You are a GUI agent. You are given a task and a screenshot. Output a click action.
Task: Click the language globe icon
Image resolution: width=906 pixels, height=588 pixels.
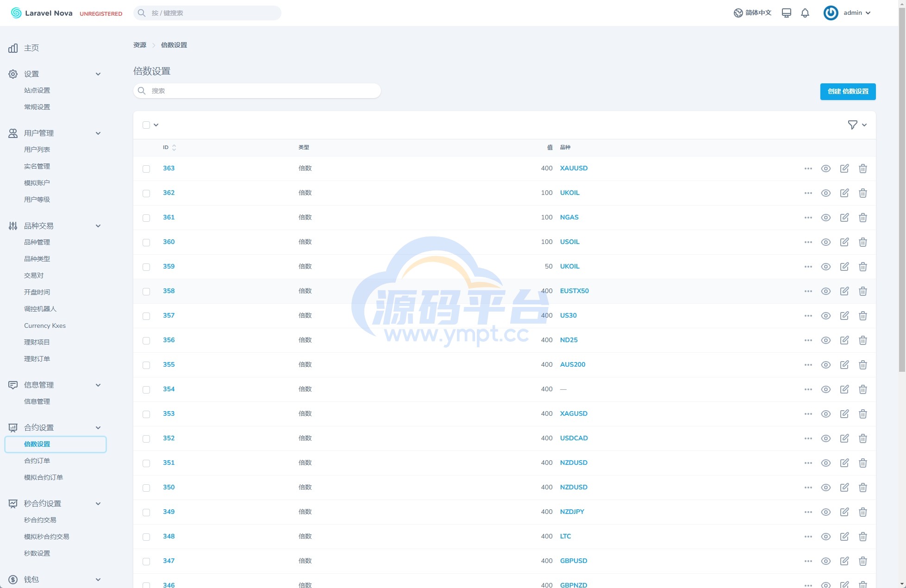pos(738,13)
